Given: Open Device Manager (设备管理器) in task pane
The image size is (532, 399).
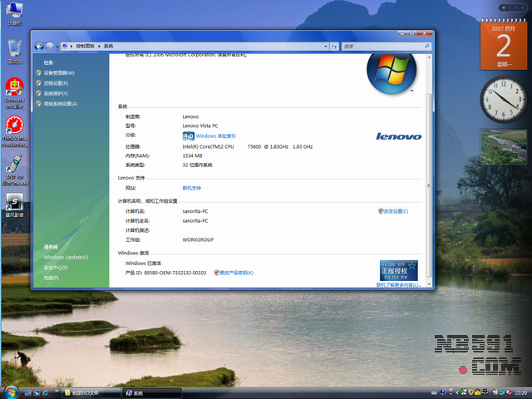Looking at the screenshot, I should point(59,73).
